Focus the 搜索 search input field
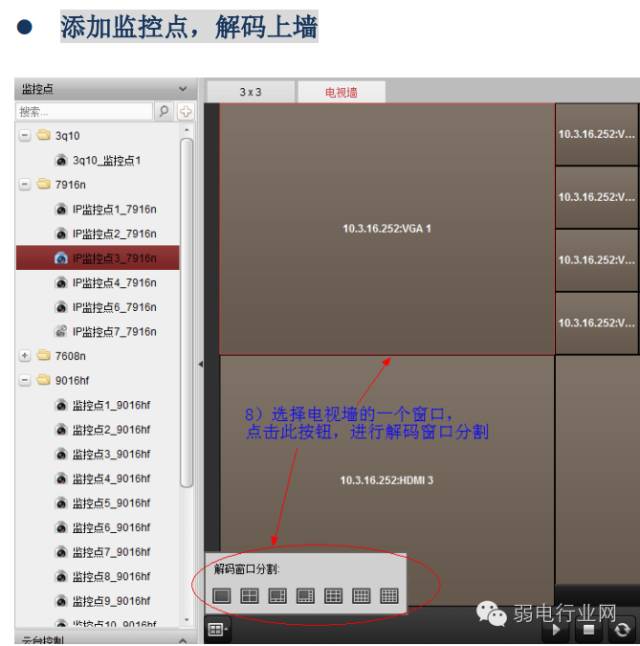Screen dimensions: 640x646 84,111
